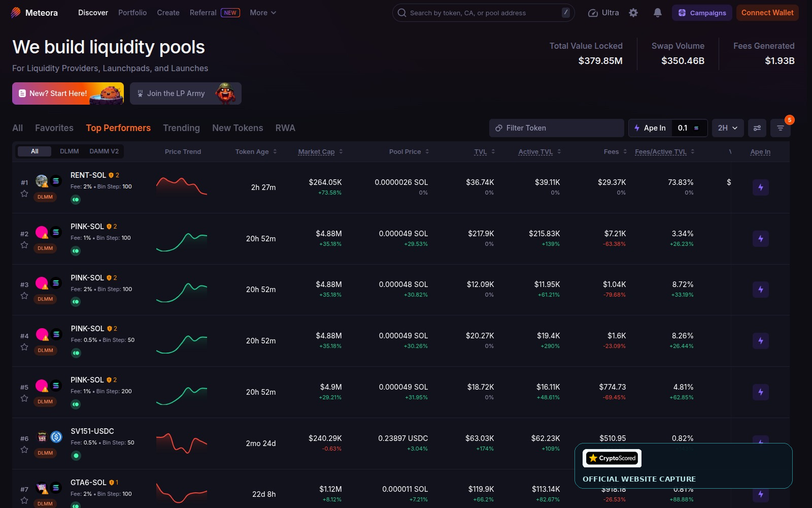812x508 pixels.
Task: Open the Campaigns button
Action: [702, 13]
